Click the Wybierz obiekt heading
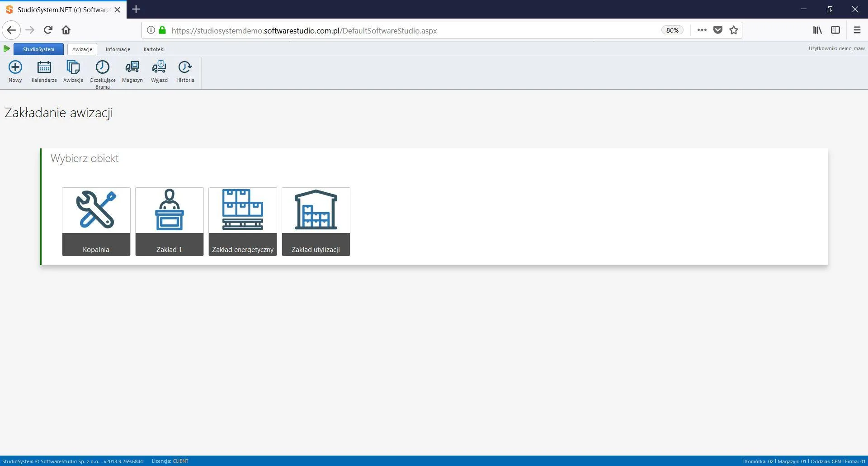This screenshot has width=868, height=466. coord(85,158)
